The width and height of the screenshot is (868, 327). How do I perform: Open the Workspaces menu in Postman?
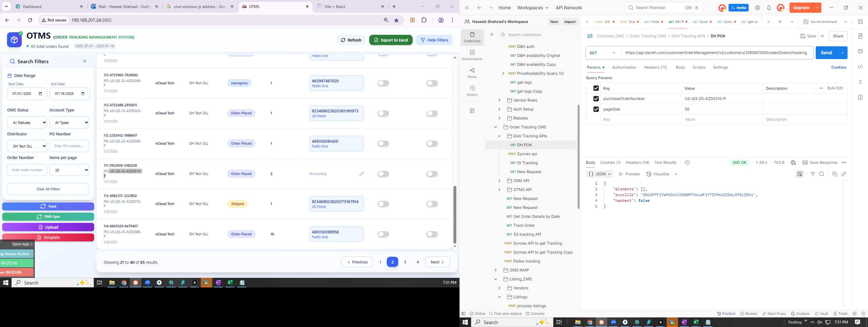click(x=532, y=7)
